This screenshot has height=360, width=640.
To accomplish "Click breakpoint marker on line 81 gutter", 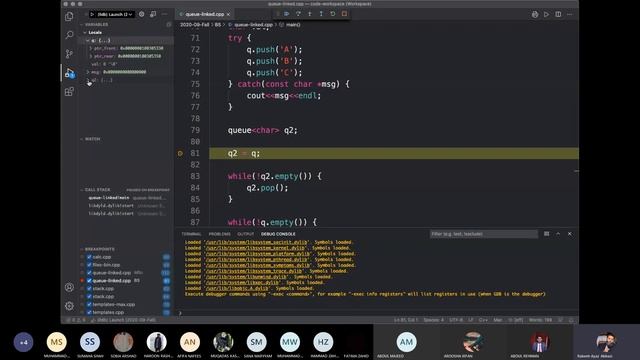I will pyautogui.click(x=180, y=153).
